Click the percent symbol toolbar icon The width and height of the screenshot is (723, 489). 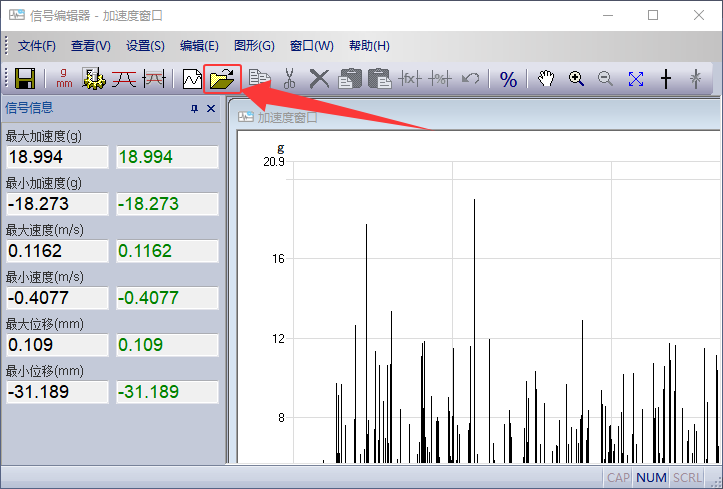pos(508,79)
